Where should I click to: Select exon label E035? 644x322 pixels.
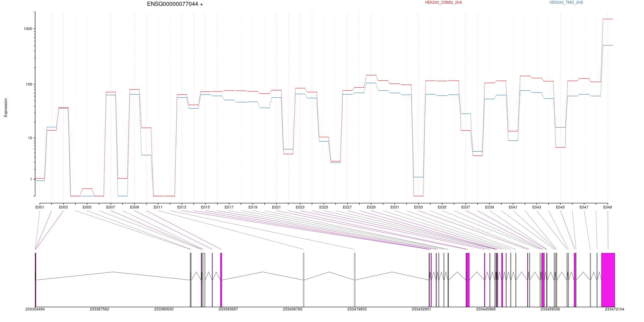click(442, 207)
